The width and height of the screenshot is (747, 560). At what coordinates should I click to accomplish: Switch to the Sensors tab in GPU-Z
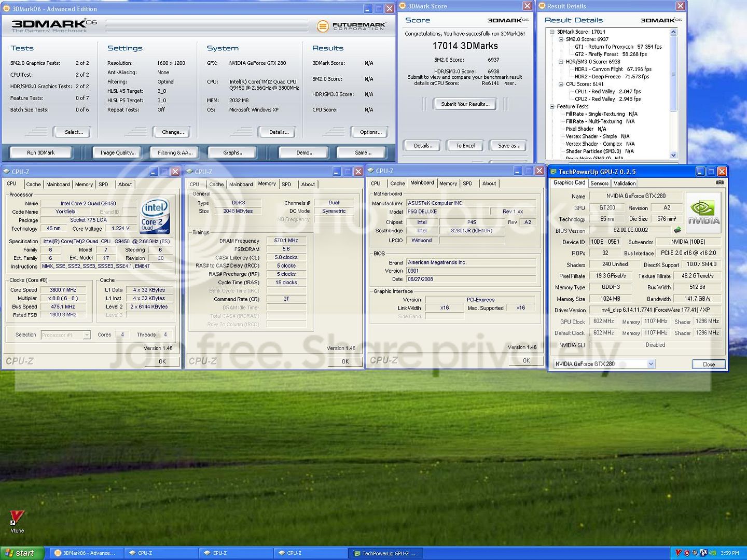point(600,183)
